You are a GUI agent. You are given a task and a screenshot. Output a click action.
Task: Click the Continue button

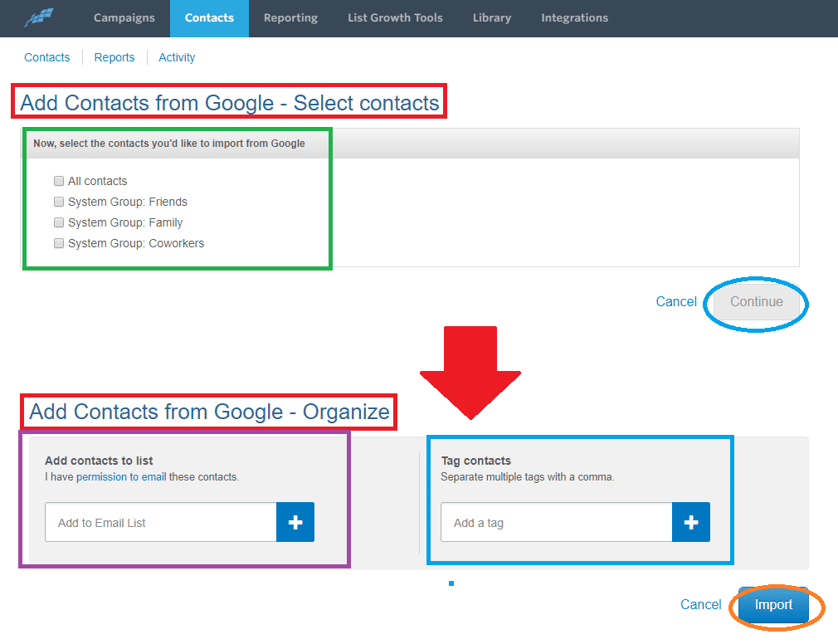(x=756, y=301)
